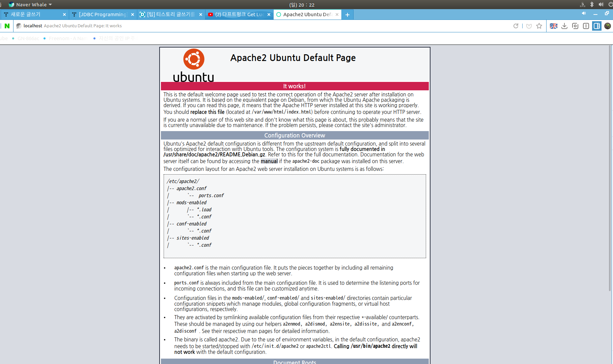This screenshot has width=613, height=364.
Task: Click the system network status icon
Action: point(582,5)
